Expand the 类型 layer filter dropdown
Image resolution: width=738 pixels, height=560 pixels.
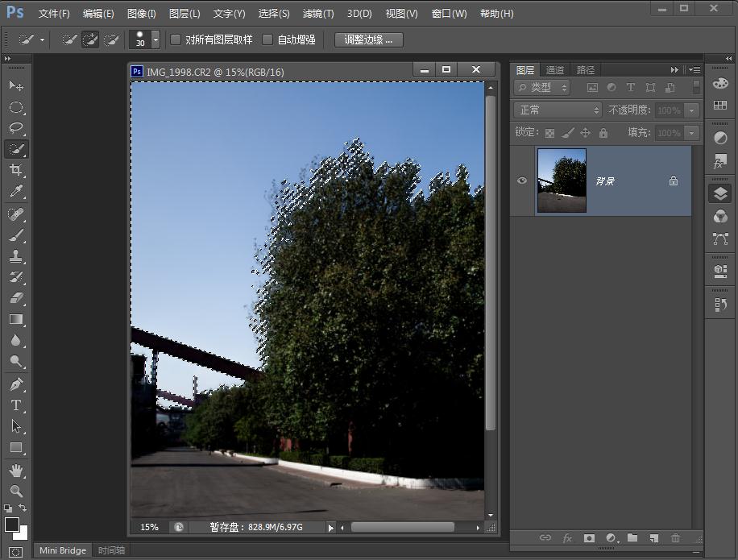click(x=542, y=87)
